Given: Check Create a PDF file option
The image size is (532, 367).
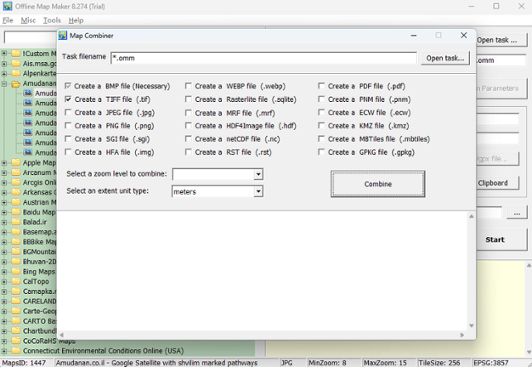Looking at the screenshot, I should tap(321, 86).
